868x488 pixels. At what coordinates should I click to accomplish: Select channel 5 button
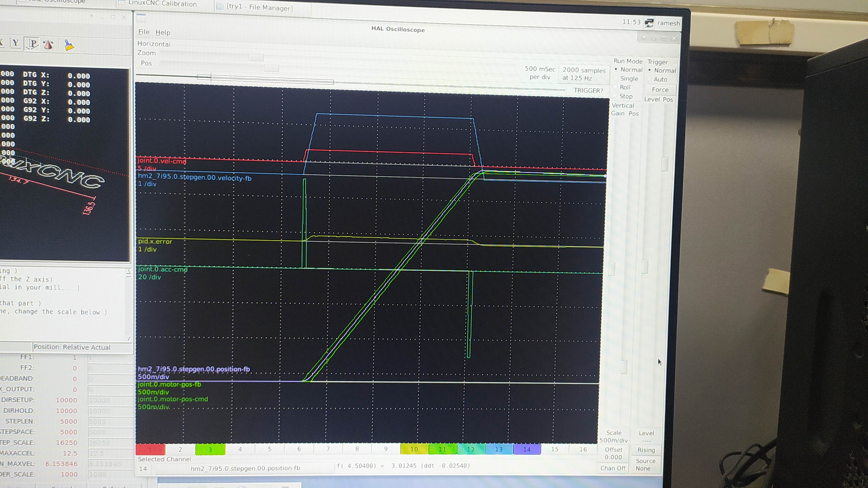(270, 449)
